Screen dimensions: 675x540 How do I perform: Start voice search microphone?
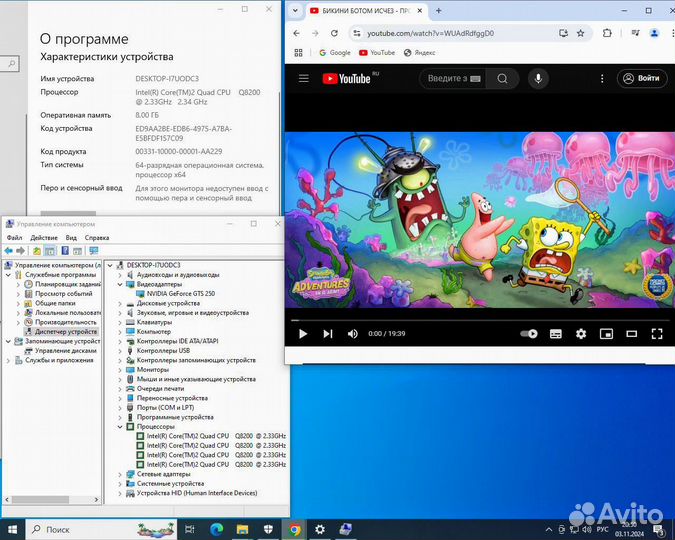[x=538, y=78]
